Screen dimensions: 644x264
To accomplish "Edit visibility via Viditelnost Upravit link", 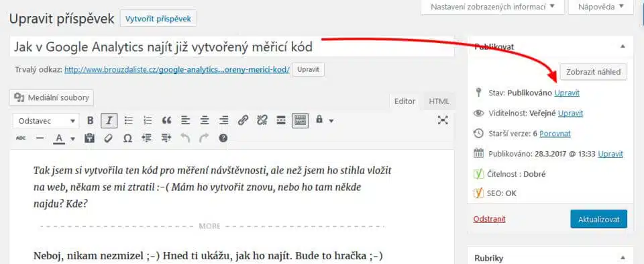I will point(570,113).
